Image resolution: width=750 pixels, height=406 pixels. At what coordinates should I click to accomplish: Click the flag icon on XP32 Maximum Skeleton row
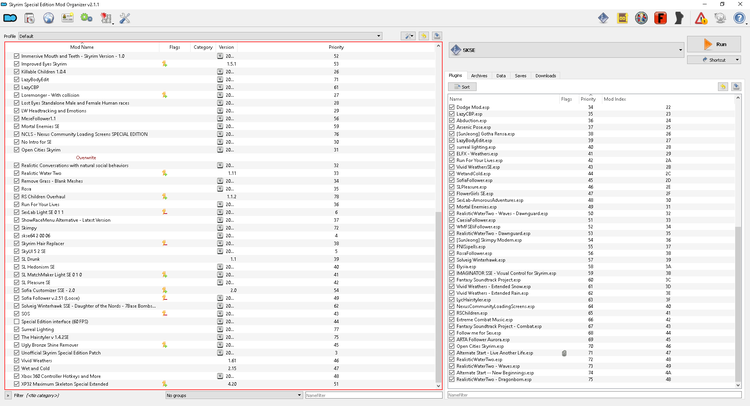[165, 384]
